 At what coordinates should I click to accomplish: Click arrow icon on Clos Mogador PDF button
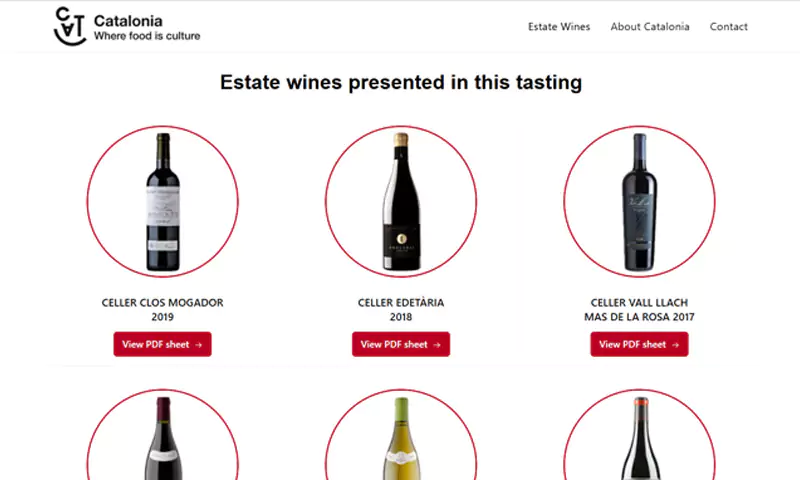click(x=198, y=345)
